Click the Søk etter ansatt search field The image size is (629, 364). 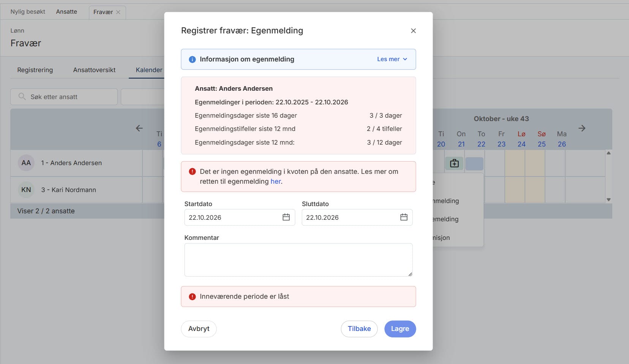(64, 97)
